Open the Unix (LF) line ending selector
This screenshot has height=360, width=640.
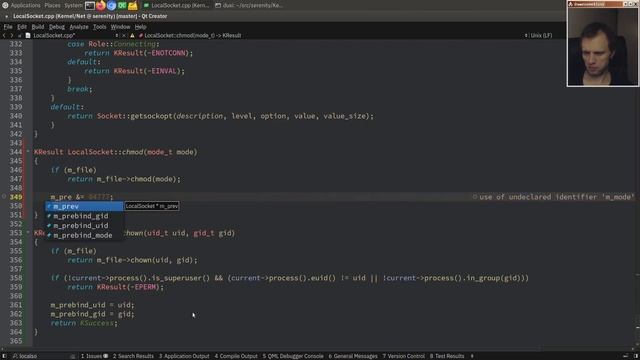tap(541, 36)
